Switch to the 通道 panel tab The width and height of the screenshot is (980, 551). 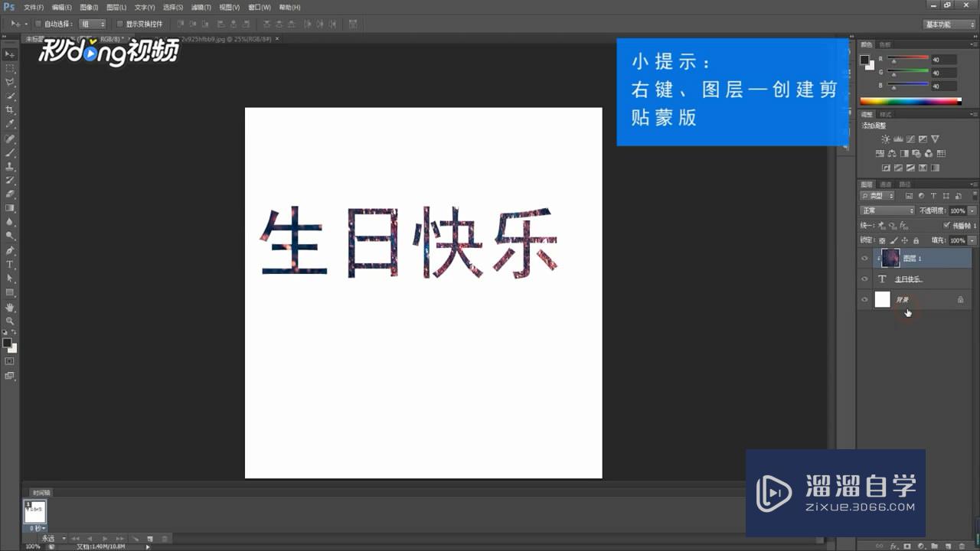point(886,184)
